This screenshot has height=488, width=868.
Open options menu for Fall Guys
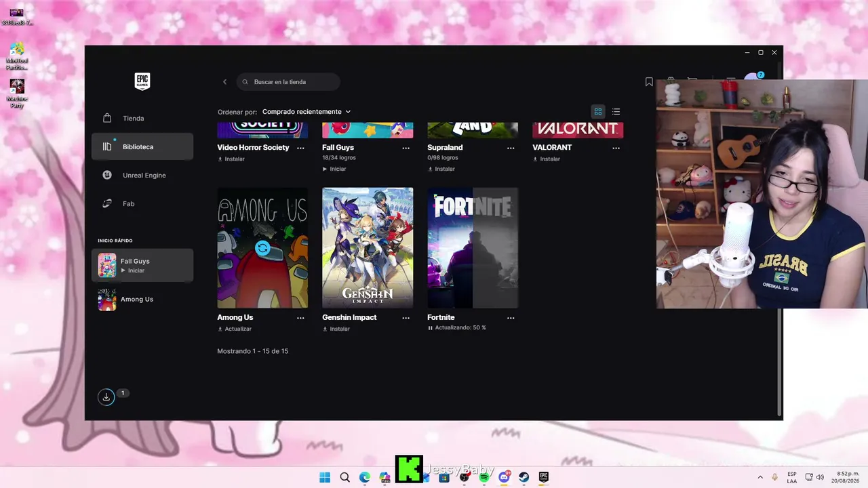406,148
